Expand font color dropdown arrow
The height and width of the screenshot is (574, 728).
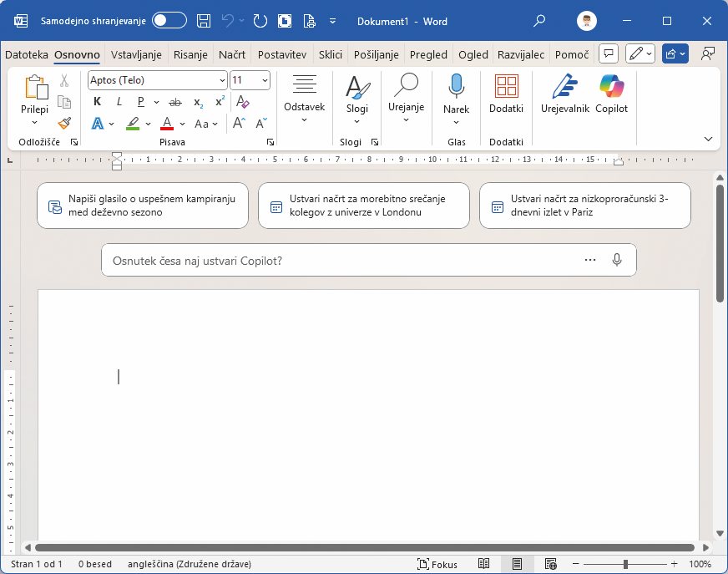tap(183, 124)
